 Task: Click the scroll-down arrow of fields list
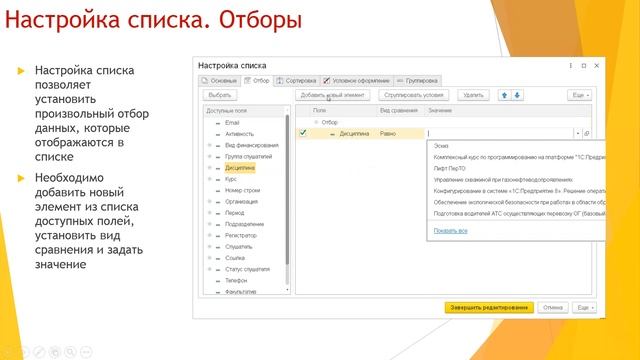pyautogui.click(x=287, y=290)
